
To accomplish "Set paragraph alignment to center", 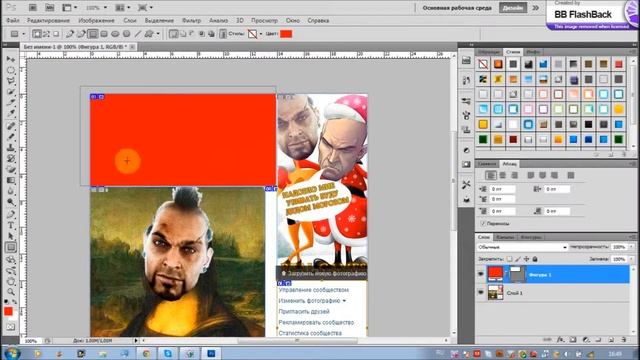I will click(x=503, y=175).
